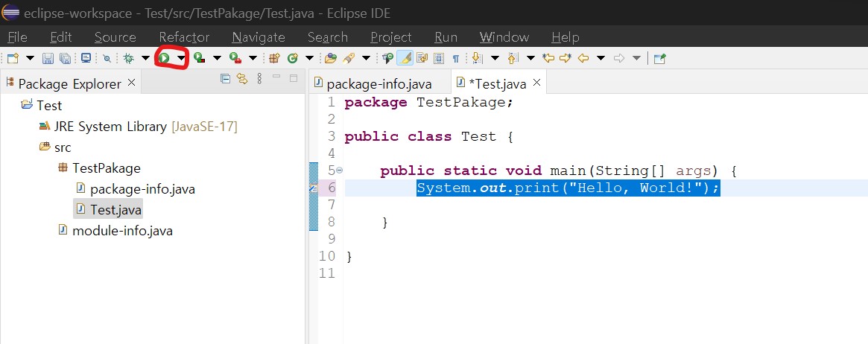The width and height of the screenshot is (868, 344).
Task: Select JRE System Library [JavaSE-17]
Action: [x=145, y=127]
